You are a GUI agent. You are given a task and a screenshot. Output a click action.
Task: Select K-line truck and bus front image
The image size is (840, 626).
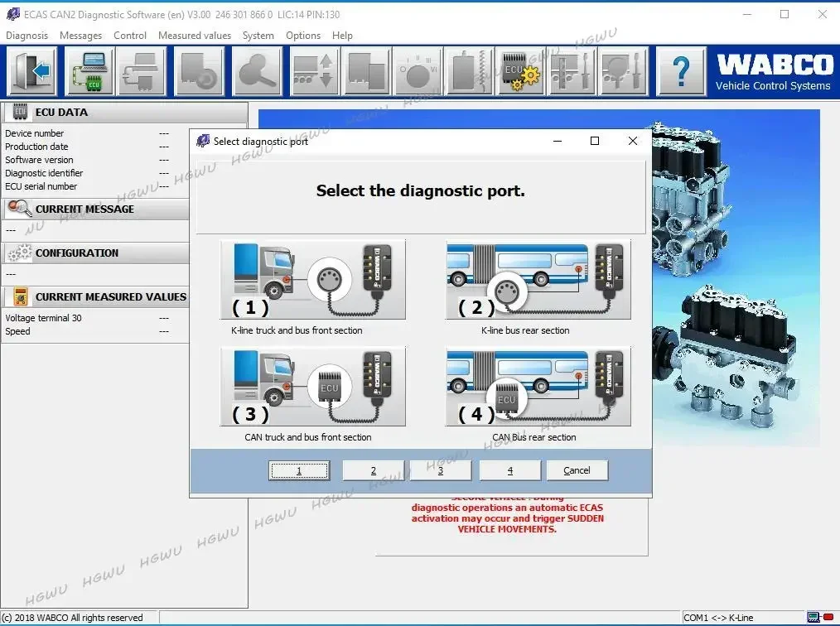(313, 280)
